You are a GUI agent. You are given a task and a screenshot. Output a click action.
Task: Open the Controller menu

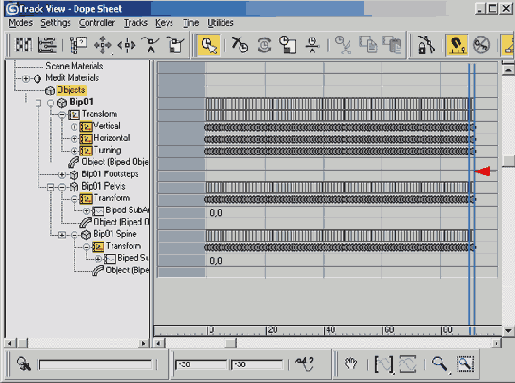[97, 23]
